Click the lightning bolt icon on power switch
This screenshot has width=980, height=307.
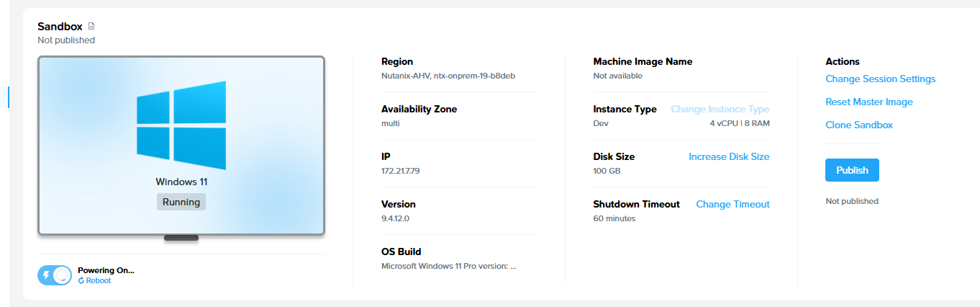(47, 275)
